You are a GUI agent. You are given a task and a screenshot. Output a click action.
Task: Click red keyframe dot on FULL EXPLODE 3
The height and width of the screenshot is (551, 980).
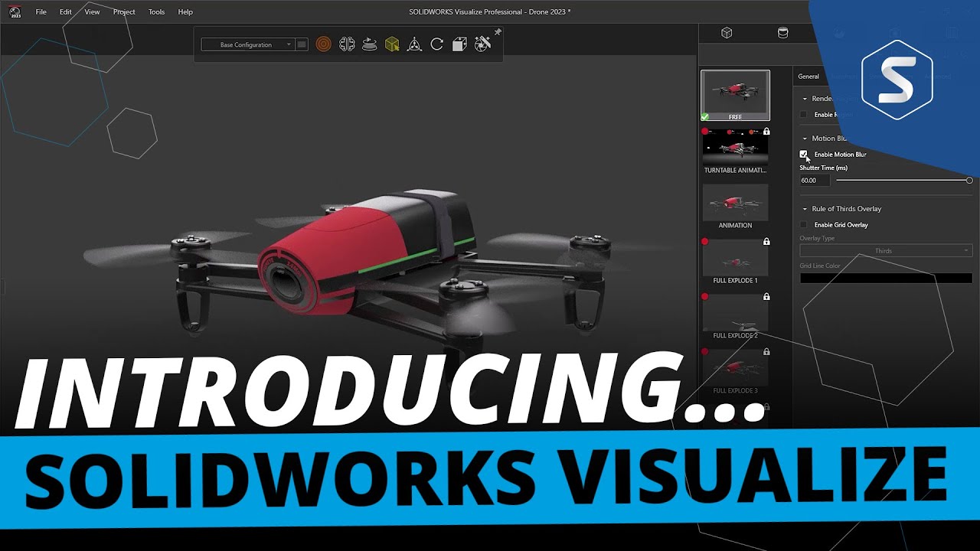click(705, 352)
